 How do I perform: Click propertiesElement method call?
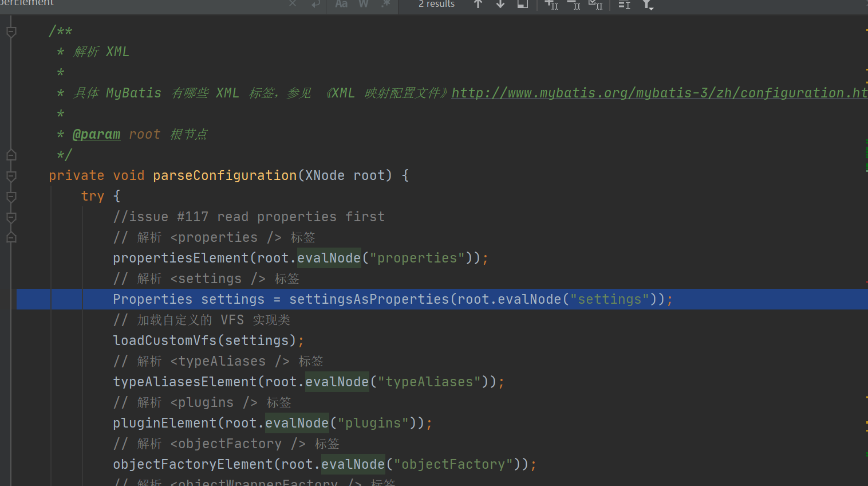180,258
